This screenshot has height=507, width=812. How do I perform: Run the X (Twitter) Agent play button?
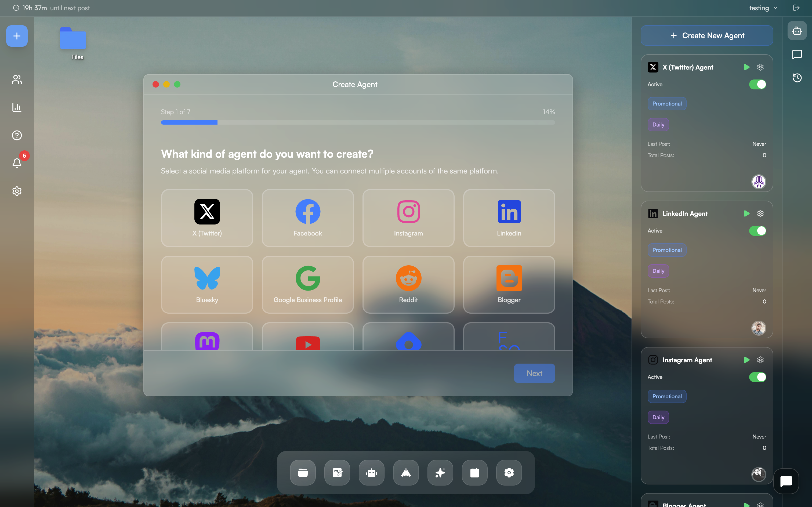(746, 67)
